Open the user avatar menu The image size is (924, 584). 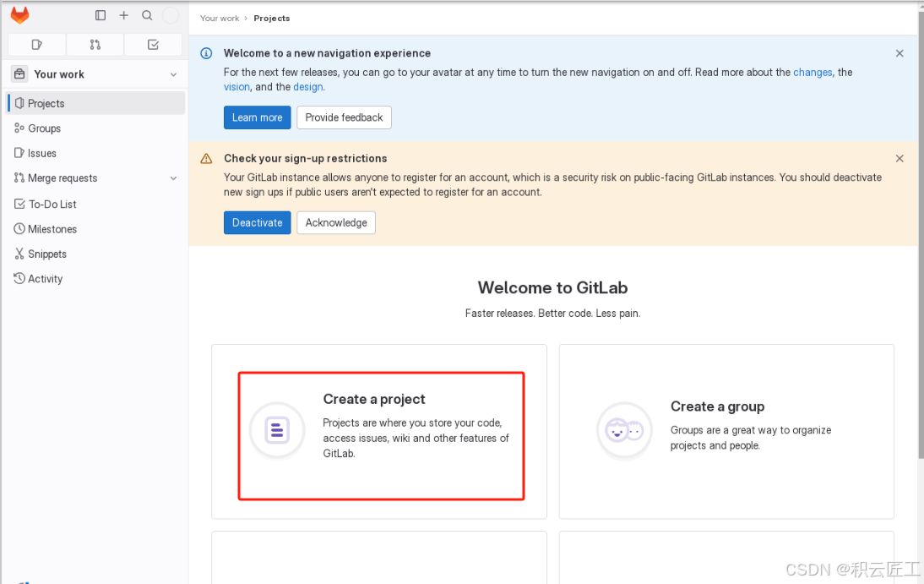click(171, 15)
